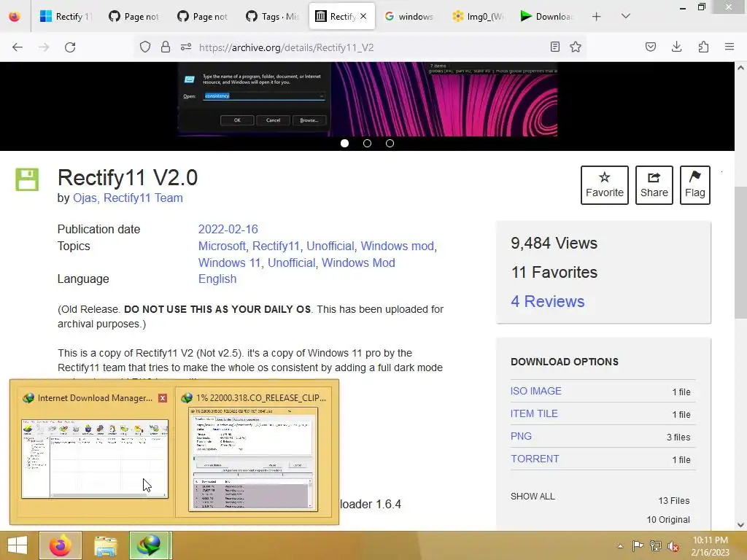
Task: Download the ITEM TILE option
Action: click(x=534, y=414)
